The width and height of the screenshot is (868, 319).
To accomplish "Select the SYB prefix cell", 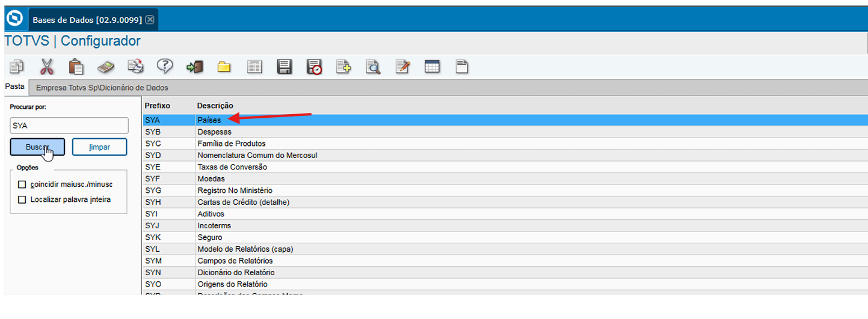I will pyautogui.click(x=169, y=132).
